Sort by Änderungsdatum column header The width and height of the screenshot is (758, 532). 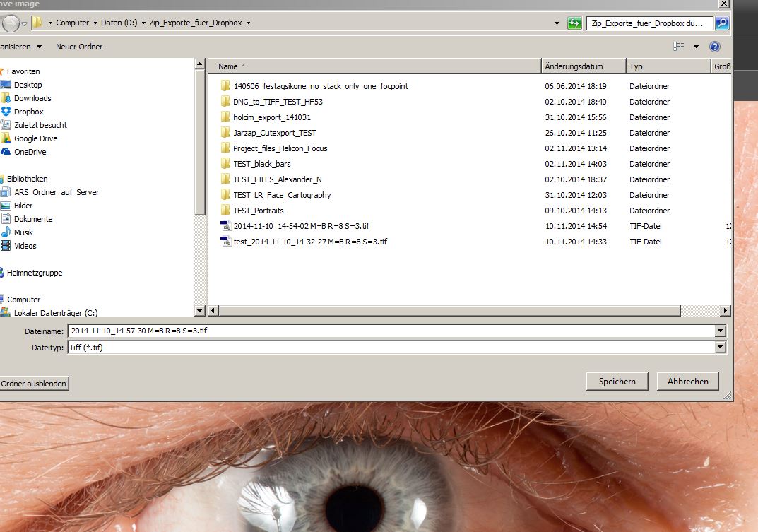point(584,66)
